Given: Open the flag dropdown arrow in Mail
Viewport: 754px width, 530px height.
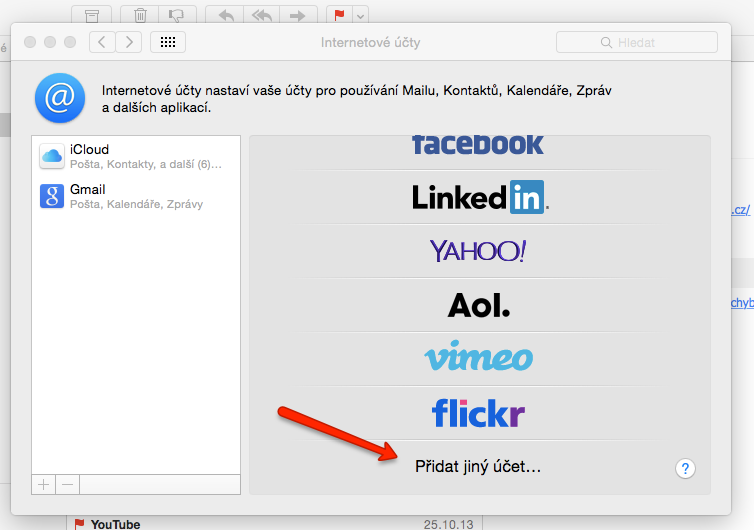Looking at the screenshot, I should click(361, 16).
